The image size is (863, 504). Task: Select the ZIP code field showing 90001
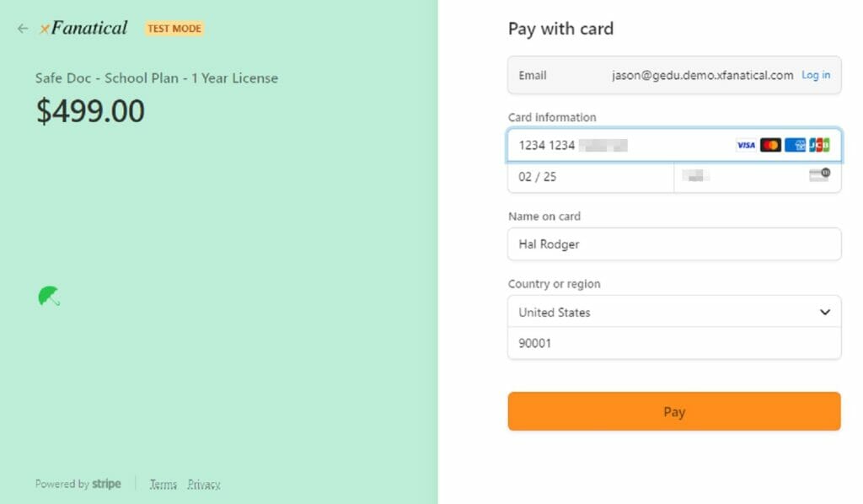(674, 343)
